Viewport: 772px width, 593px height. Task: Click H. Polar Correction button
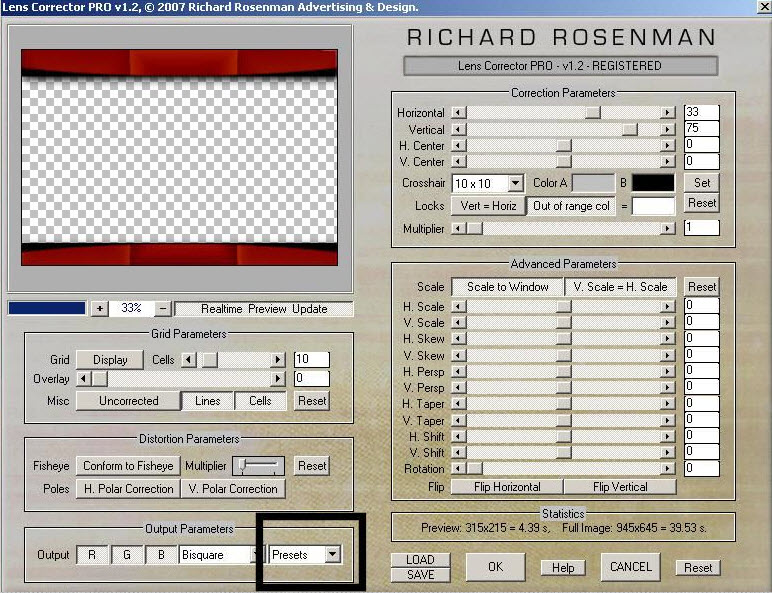128,489
